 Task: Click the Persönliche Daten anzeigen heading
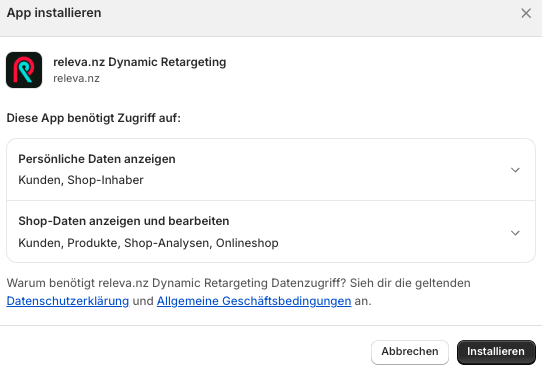point(97,159)
